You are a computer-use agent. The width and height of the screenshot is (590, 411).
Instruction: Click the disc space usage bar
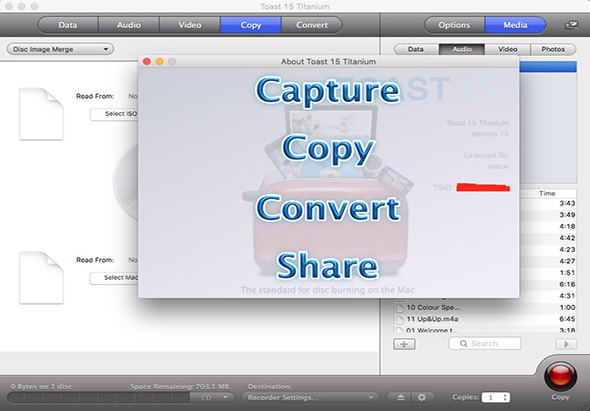(99, 397)
